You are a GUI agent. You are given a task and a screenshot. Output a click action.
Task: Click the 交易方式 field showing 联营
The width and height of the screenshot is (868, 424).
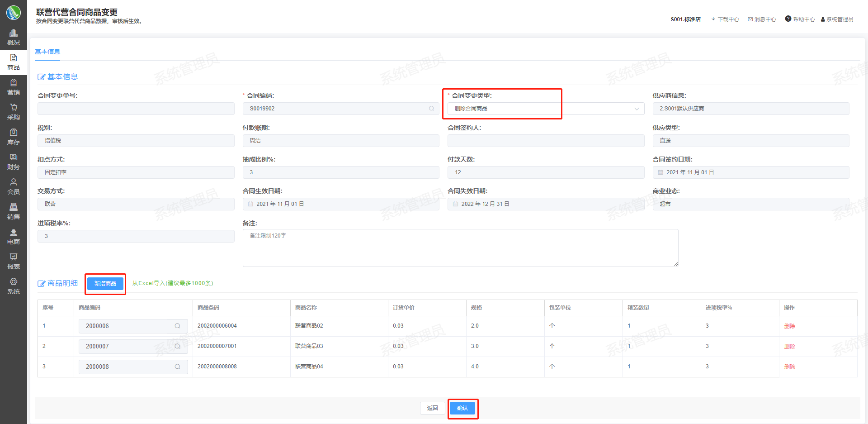[136, 204]
